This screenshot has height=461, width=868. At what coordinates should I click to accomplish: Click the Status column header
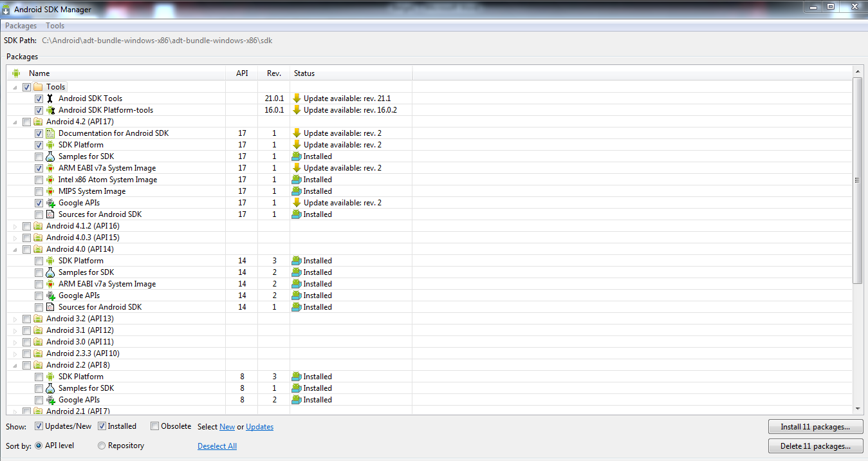[x=351, y=73]
